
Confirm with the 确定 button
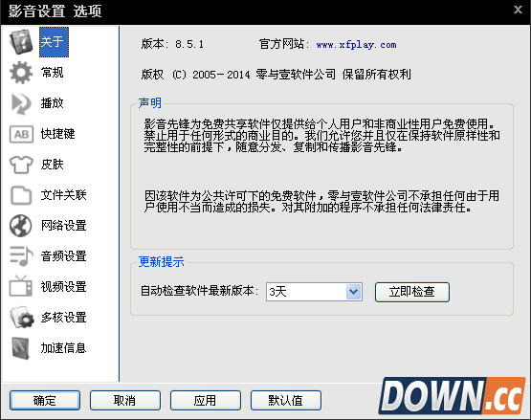[x=45, y=400]
